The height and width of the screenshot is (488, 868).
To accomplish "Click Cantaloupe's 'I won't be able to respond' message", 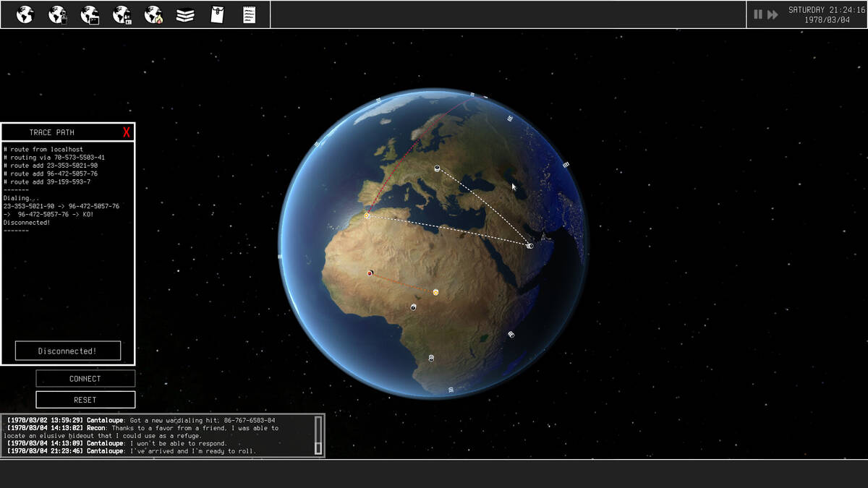I will 117,443.
